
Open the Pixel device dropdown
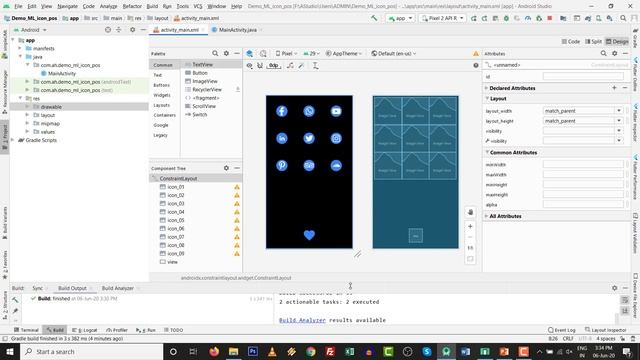[287, 53]
